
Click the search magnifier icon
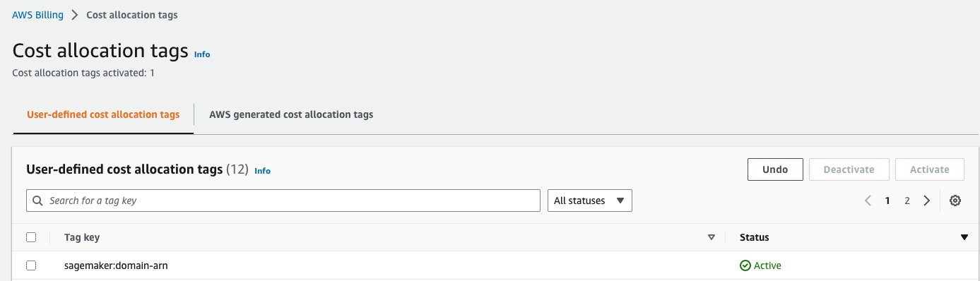(37, 201)
